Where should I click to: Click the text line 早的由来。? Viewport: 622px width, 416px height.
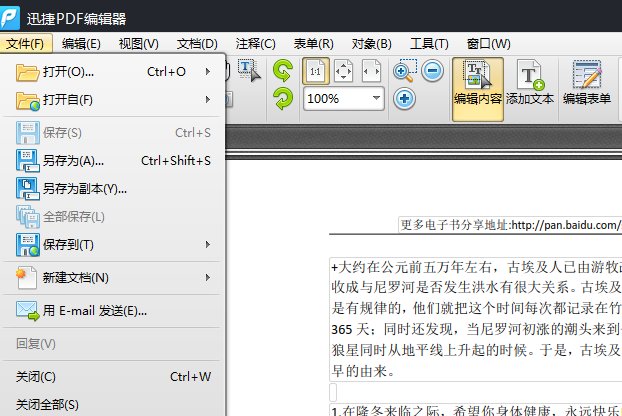coord(363,371)
